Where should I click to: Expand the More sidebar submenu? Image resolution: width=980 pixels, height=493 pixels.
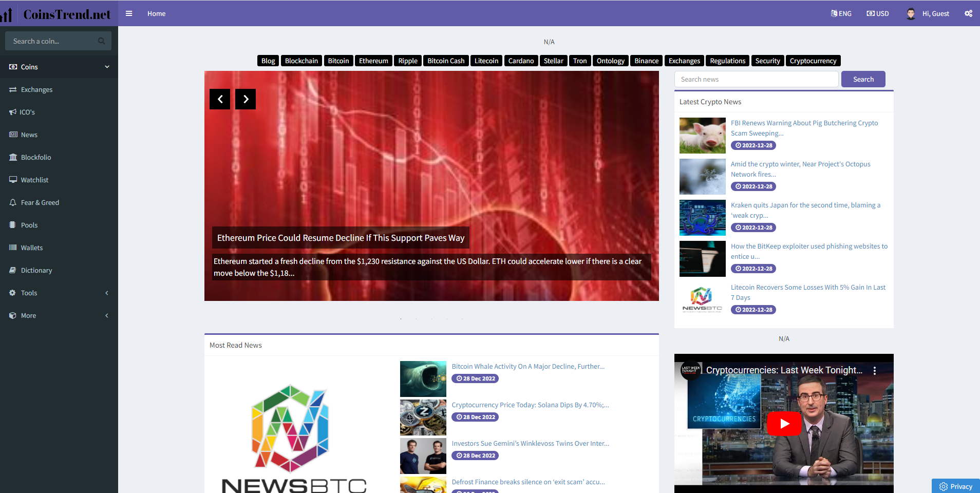click(59, 315)
